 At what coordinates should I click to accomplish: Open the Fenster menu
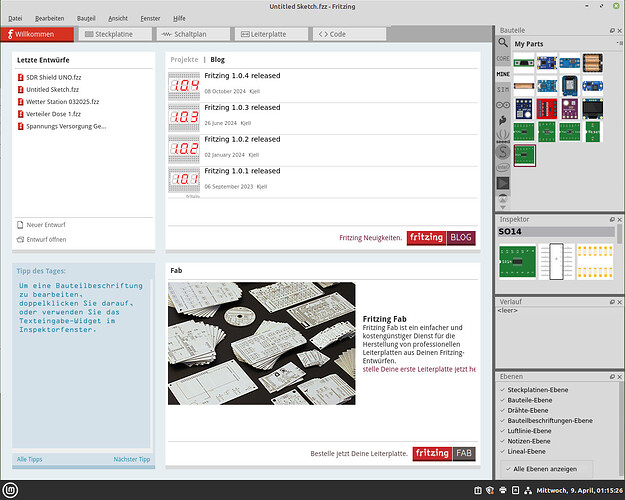(150, 18)
